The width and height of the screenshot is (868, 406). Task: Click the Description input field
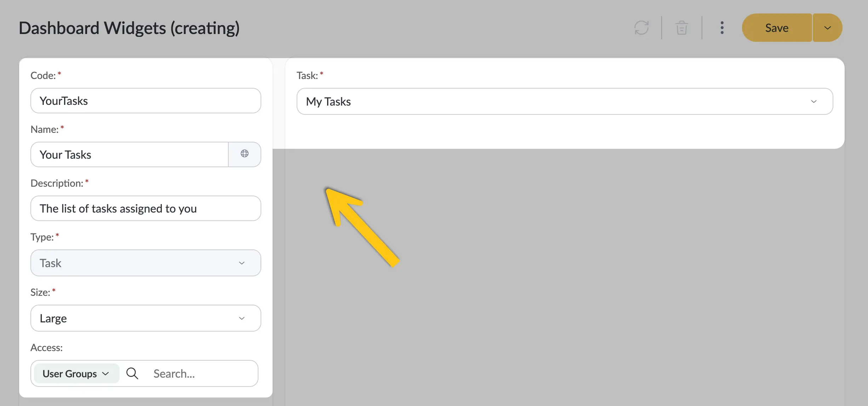point(146,208)
